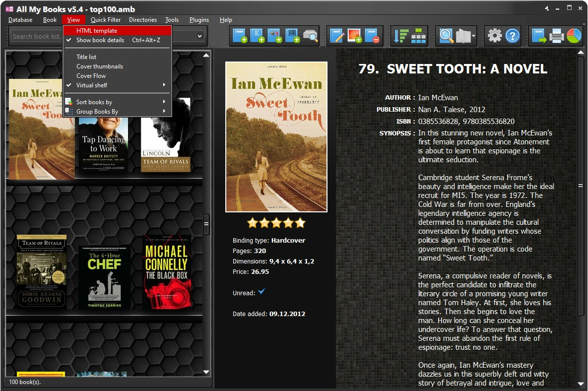Viewport: 588px width, 391px height.
Task: Select the Tap Dancing to Work cover
Action: (x=104, y=145)
